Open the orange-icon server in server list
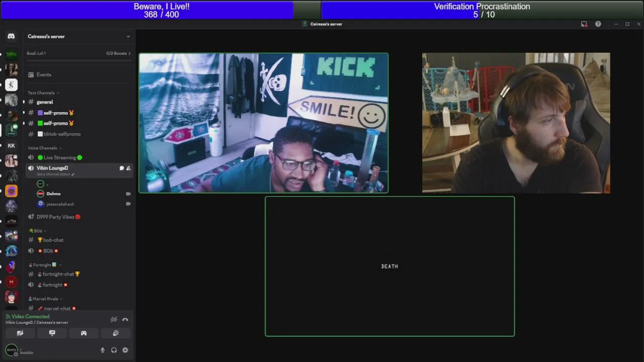Viewport: 644px width, 362px height. click(x=11, y=191)
